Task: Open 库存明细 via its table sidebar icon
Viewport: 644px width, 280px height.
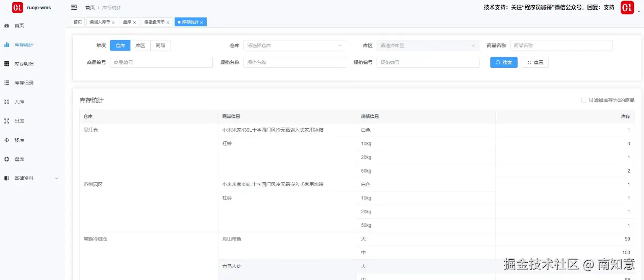Action: [7, 64]
